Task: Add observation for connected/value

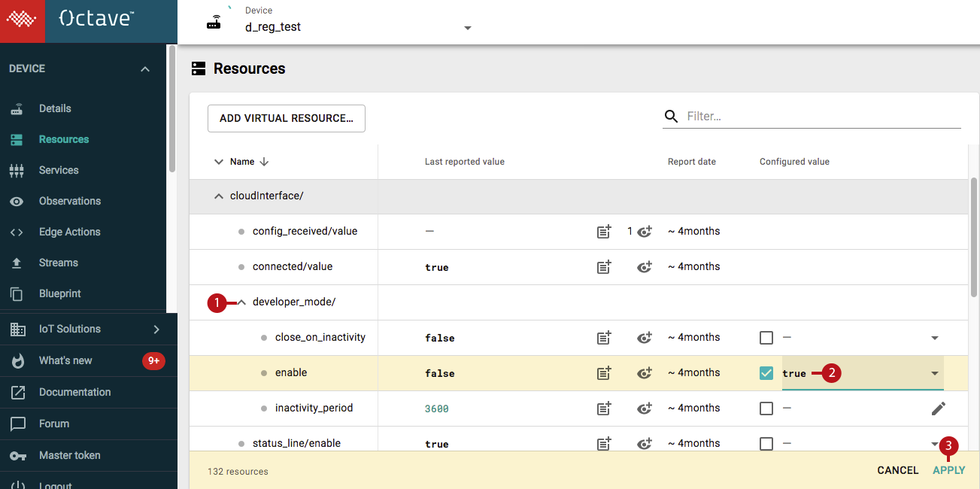Action: click(644, 267)
